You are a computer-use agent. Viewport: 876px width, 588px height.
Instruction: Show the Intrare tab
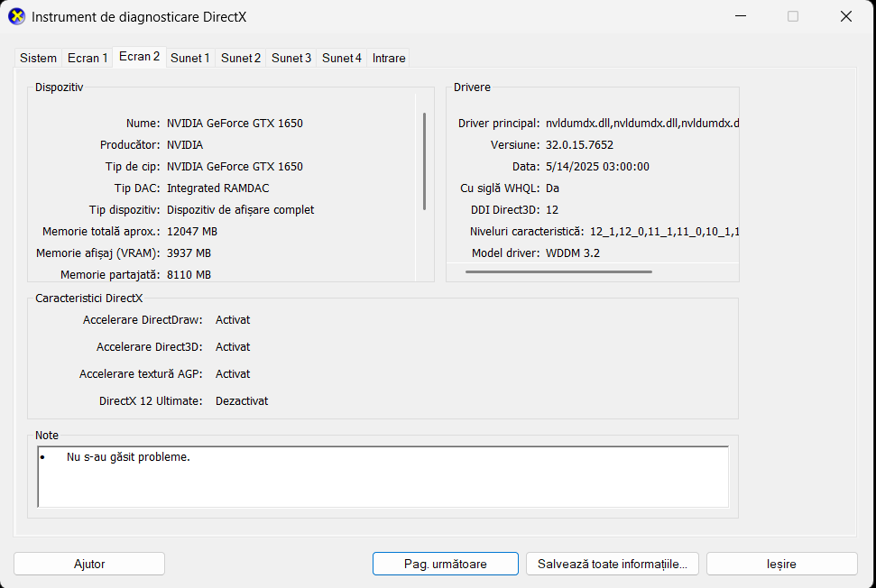pyautogui.click(x=388, y=58)
